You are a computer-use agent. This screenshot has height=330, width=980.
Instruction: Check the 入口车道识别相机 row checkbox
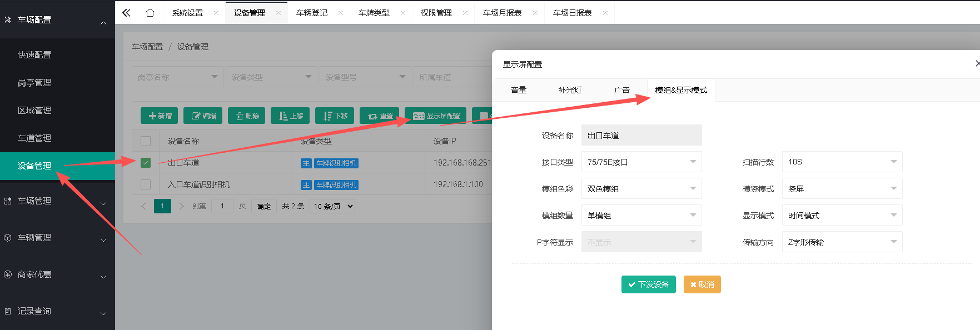point(146,184)
